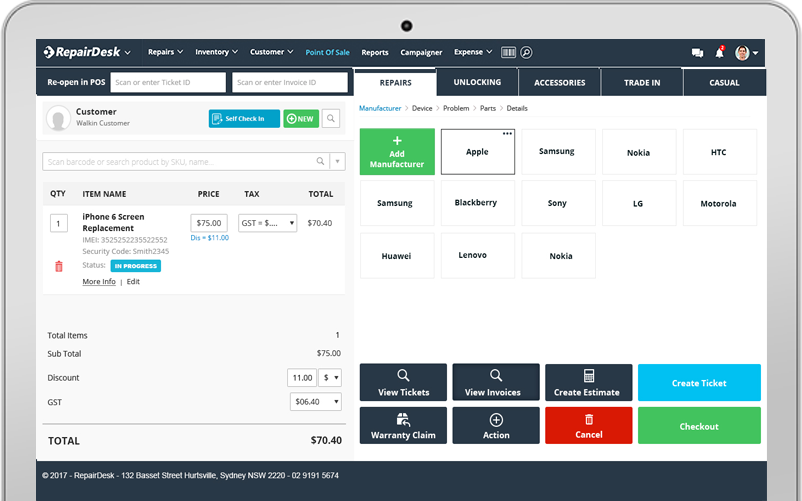Click the View Invoices button
The image size is (802, 501).
496,382
